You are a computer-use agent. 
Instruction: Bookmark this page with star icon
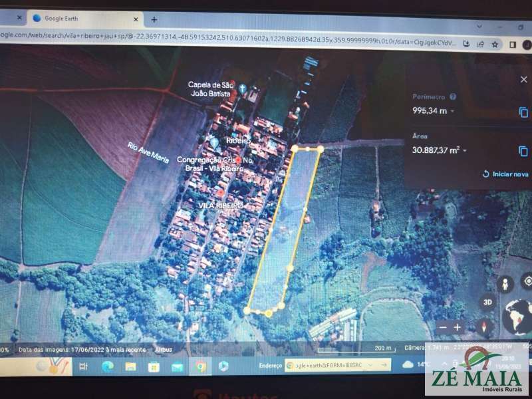(495, 44)
